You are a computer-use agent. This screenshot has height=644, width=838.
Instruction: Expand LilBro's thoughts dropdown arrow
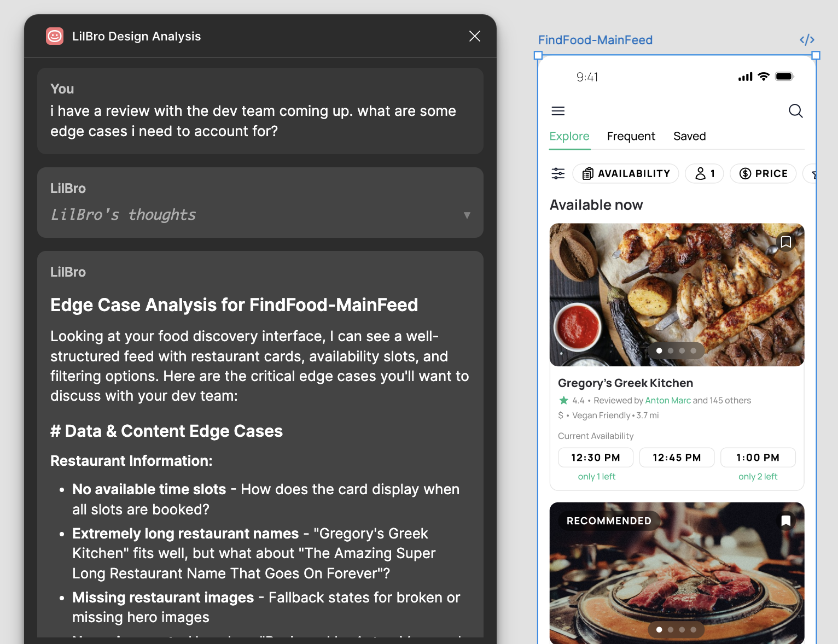click(467, 215)
